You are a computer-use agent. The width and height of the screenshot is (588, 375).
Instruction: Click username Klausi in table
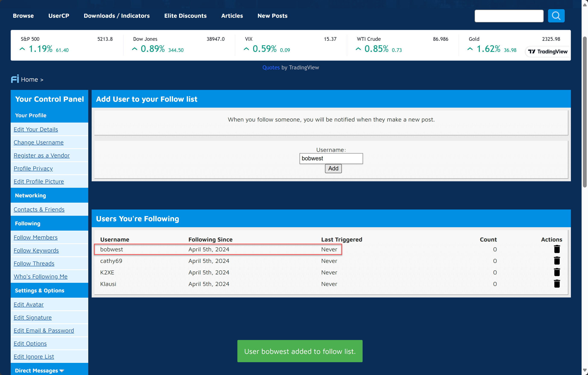(x=108, y=284)
